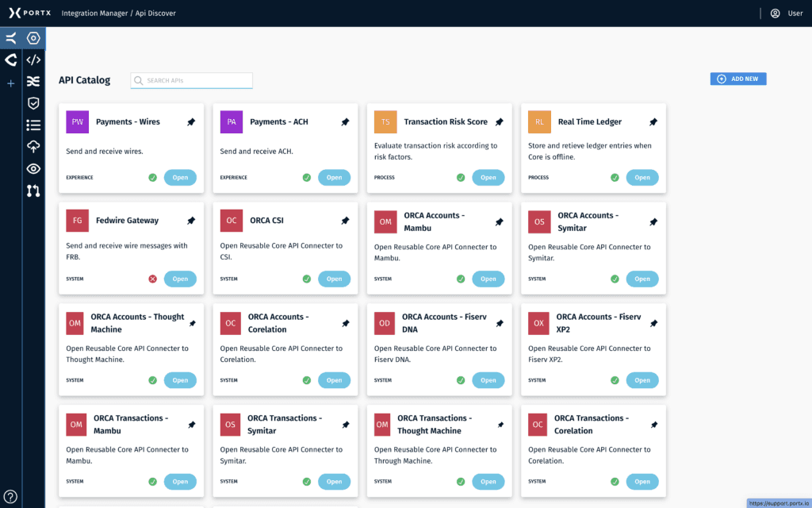Click the SYSTEM label on ORCA CSI card
This screenshot has width=812, height=508.
229,279
